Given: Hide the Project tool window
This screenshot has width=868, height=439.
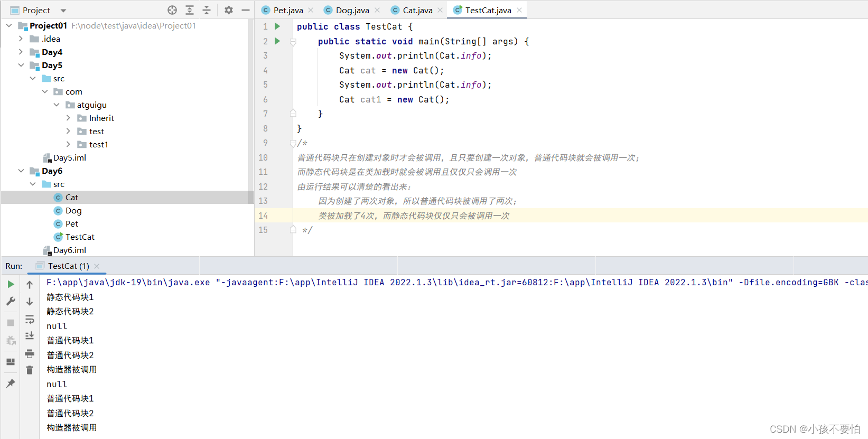Looking at the screenshot, I should tap(246, 10).
